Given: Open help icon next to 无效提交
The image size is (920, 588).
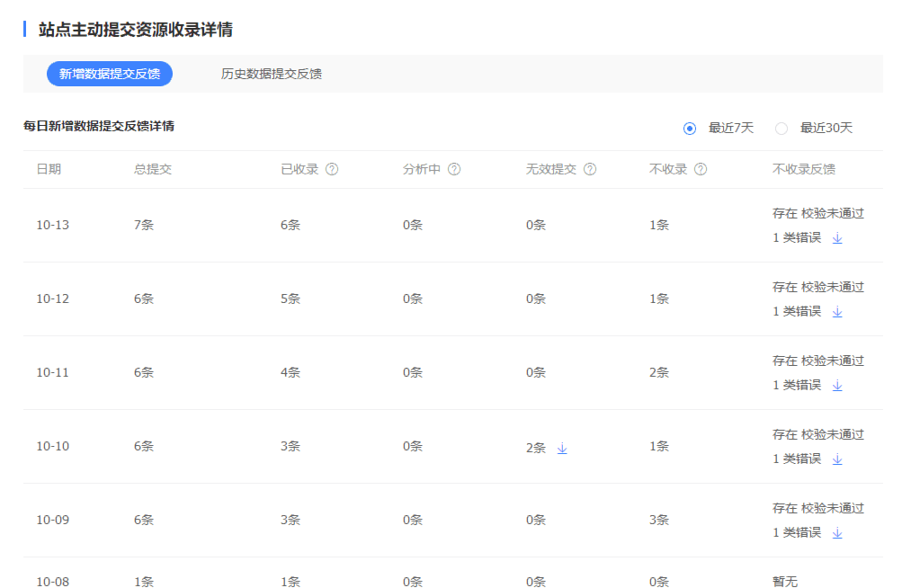Looking at the screenshot, I should pyautogui.click(x=590, y=170).
